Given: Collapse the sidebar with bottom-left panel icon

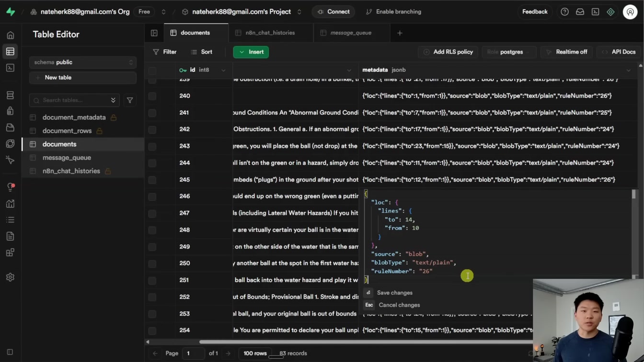Looking at the screenshot, I should tap(10, 352).
